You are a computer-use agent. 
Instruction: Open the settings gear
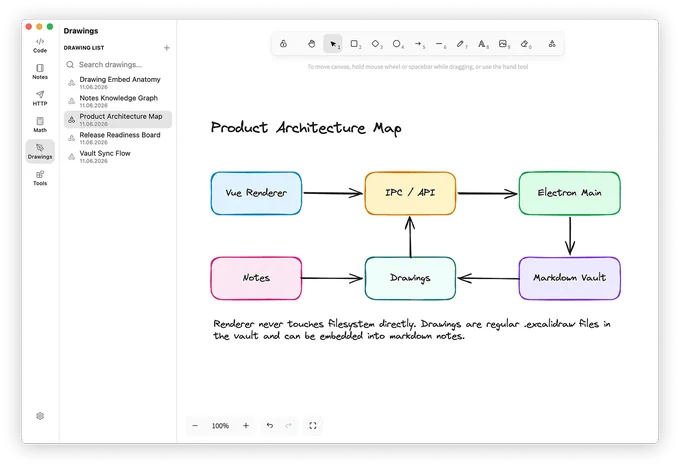tap(40, 416)
